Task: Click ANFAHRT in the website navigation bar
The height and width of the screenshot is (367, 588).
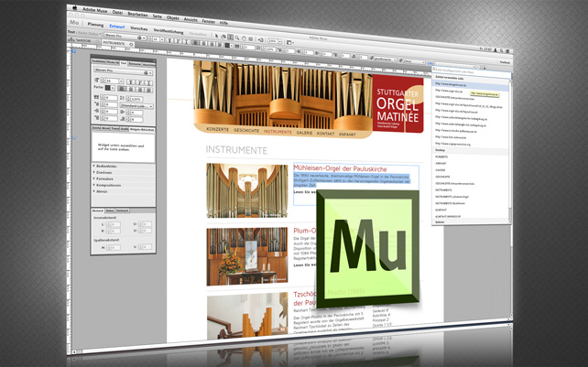Action: pyautogui.click(x=347, y=135)
